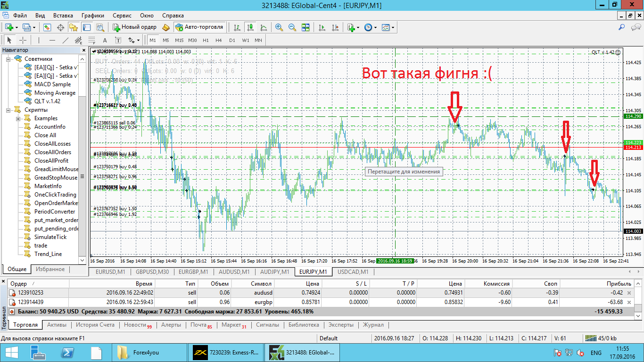Screen dimensions: 644x362
Task: Open the indicators list dropdown arrow
Action: pyautogui.click(x=358, y=27)
